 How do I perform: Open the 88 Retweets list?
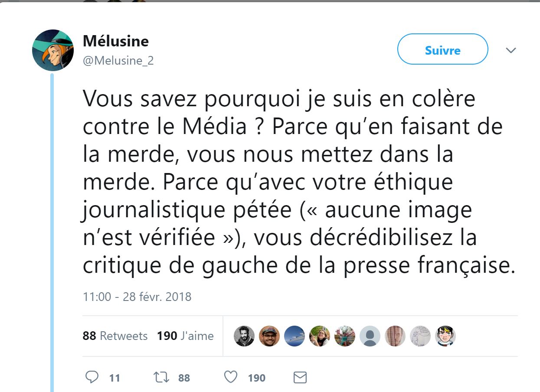coord(115,336)
